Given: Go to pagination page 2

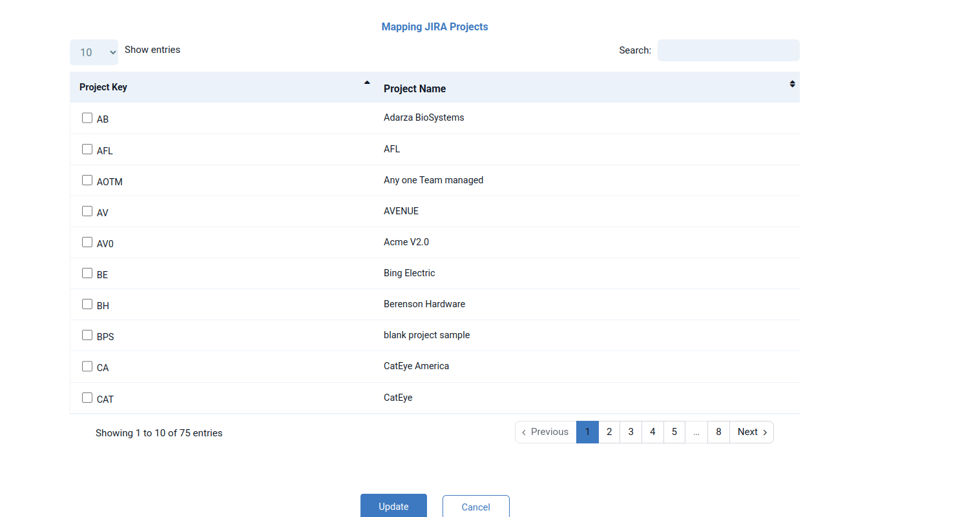Looking at the screenshot, I should point(609,432).
